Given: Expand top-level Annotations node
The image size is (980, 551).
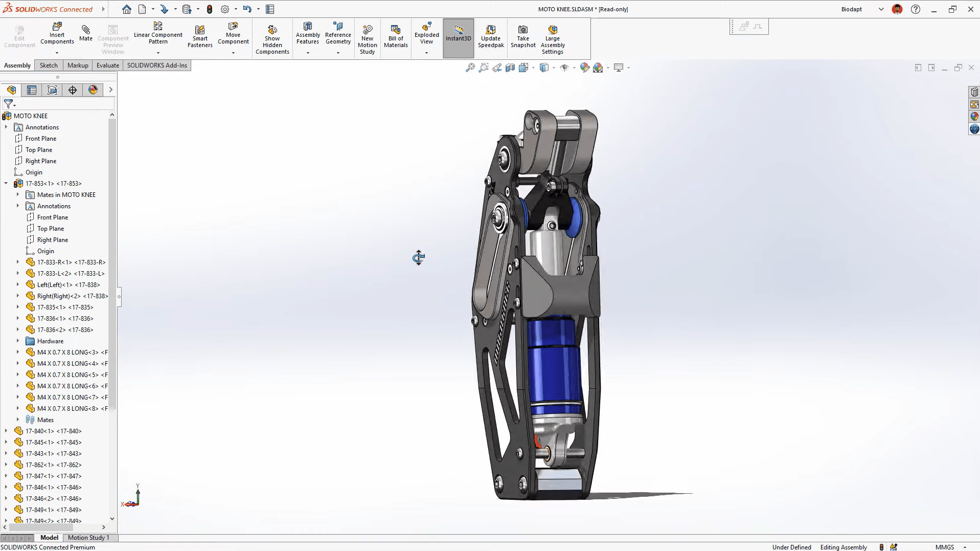Looking at the screenshot, I should coord(6,127).
